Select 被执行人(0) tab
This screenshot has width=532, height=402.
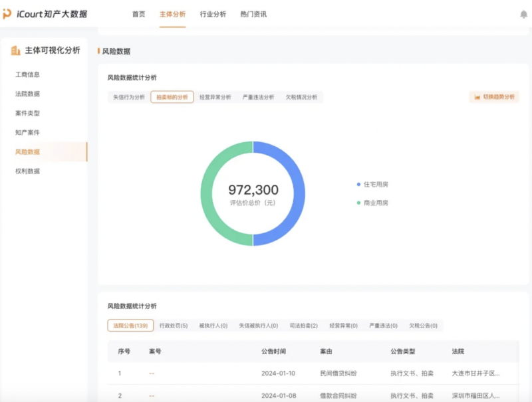[213, 326]
